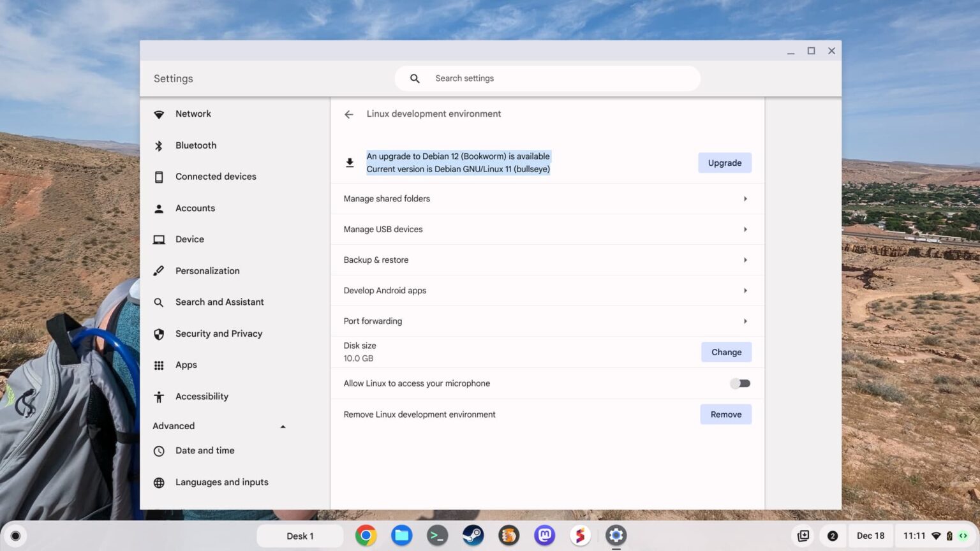This screenshot has height=551, width=980.
Task: Click the Security and Privacy shield icon
Action: coord(159,334)
